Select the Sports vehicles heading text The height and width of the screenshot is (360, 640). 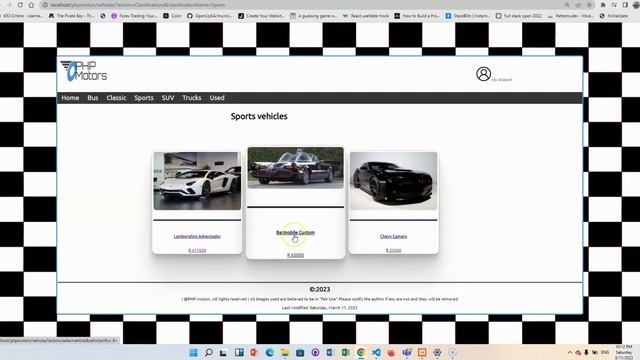(x=259, y=116)
